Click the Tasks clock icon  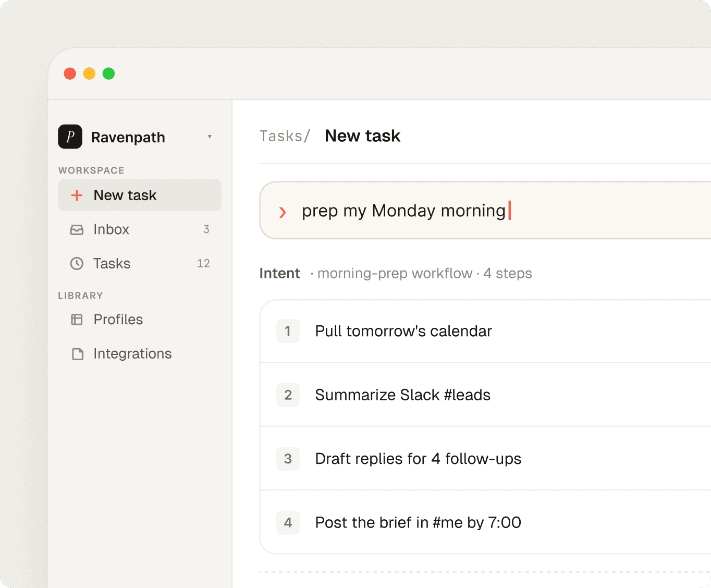[77, 263]
